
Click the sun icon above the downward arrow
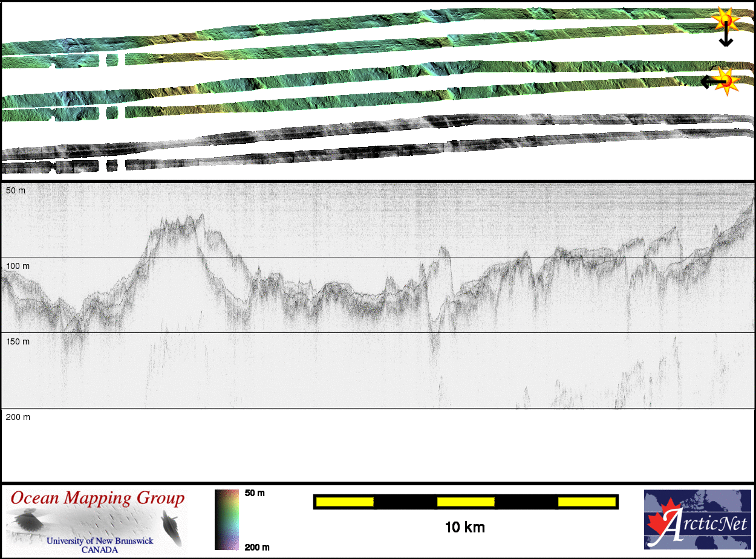point(725,20)
